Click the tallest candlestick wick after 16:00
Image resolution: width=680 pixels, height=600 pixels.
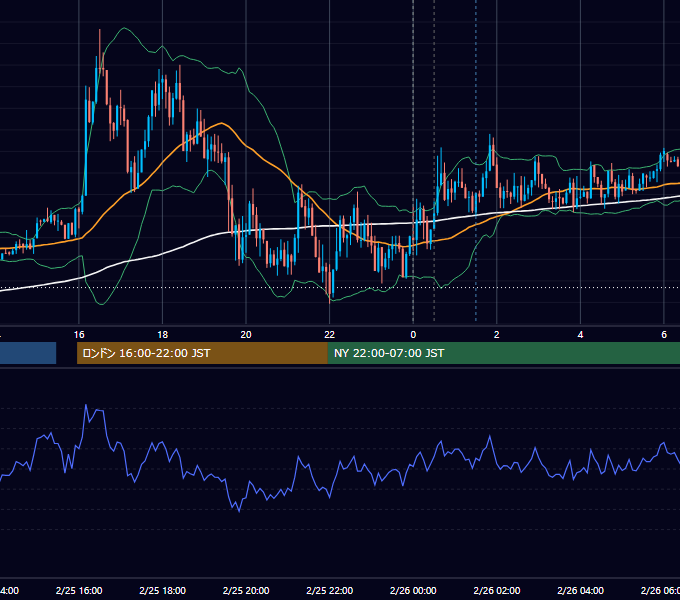tap(100, 48)
